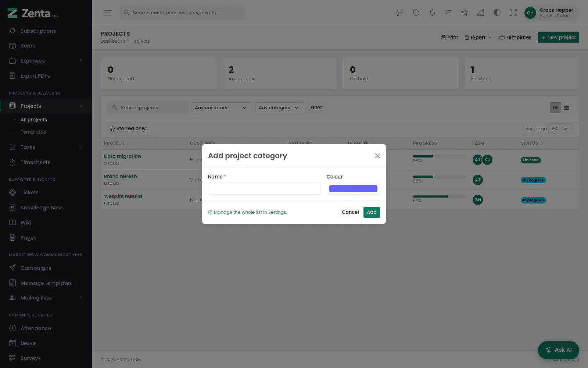Expand the Expenses sidebar menu
The width and height of the screenshot is (588, 368).
(46, 61)
